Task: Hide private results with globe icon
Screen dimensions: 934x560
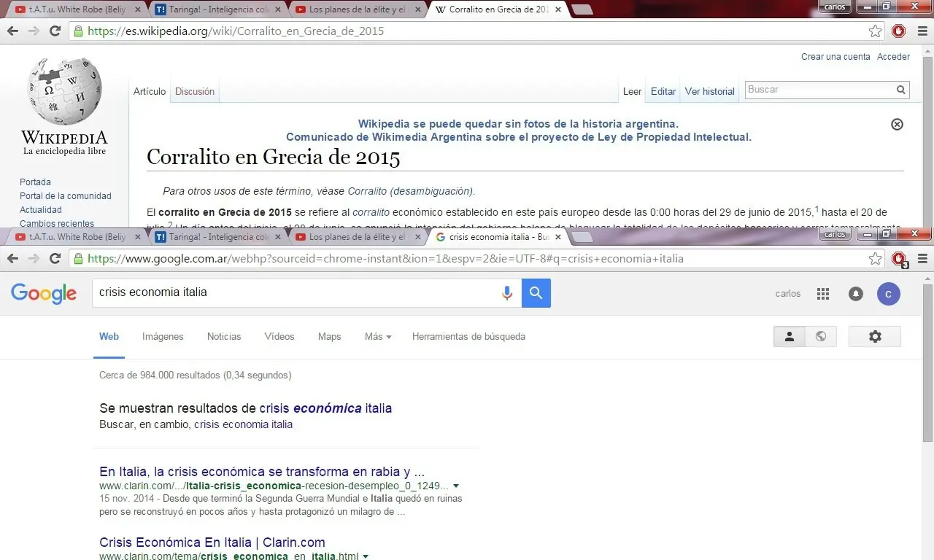Action: pyautogui.click(x=821, y=336)
